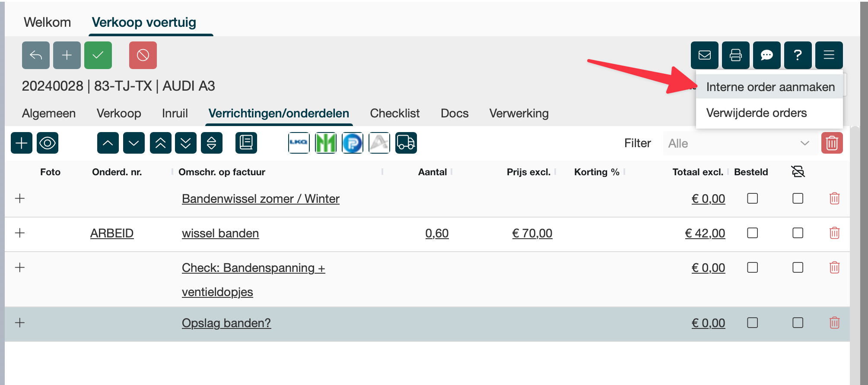868x385 pixels.
Task: Click the ARBEID part number link
Action: pos(112,233)
